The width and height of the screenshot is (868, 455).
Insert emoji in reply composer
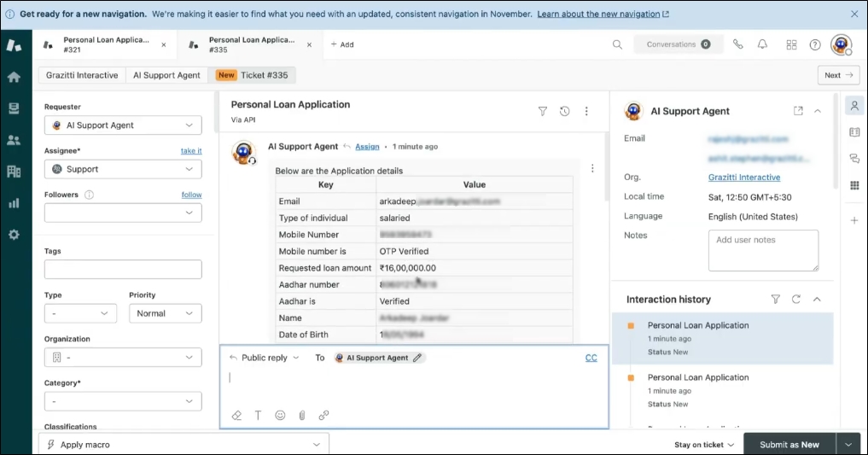pos(280,415)
